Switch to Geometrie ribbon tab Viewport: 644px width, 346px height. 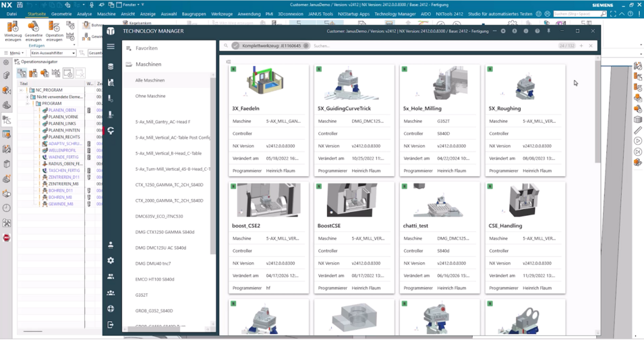tap(61, 13)
